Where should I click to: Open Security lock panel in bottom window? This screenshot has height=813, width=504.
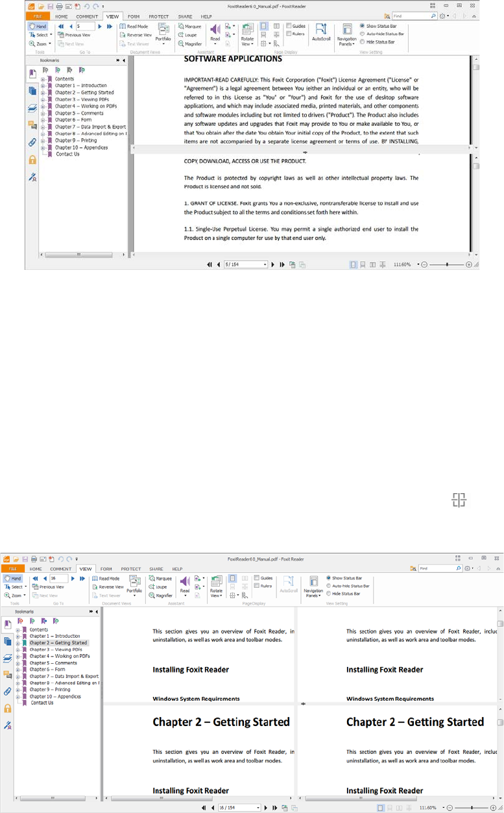coord(7,708)
